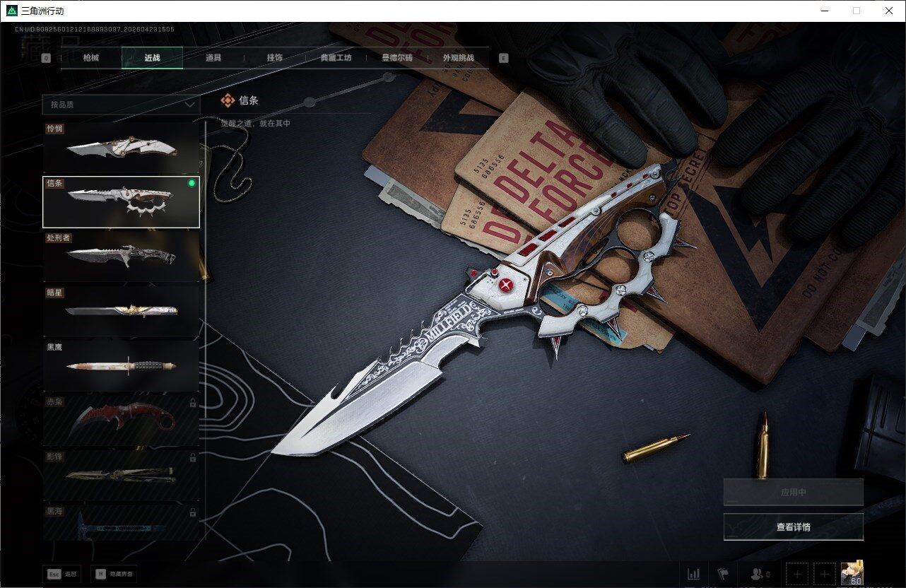Click the 三角洲行动 app icon in title bar
This screenshot has height=588, width=906.
click(x=11, y=11)
